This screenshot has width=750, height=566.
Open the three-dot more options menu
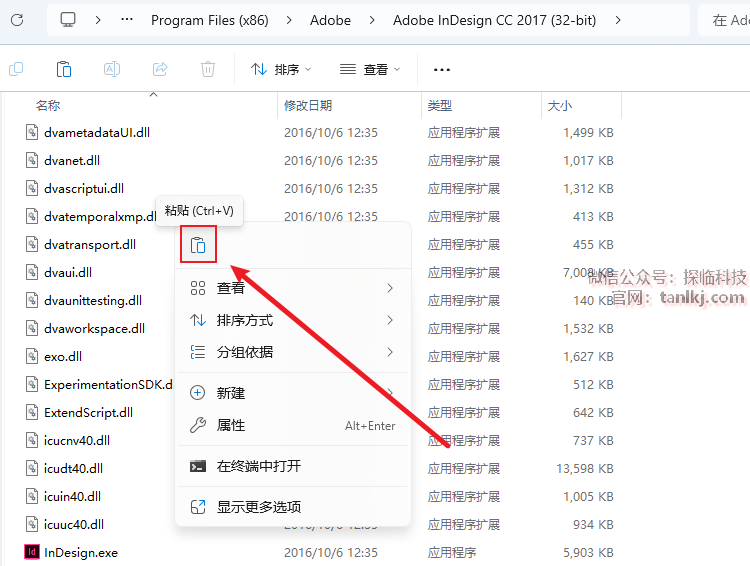(442, 69)
